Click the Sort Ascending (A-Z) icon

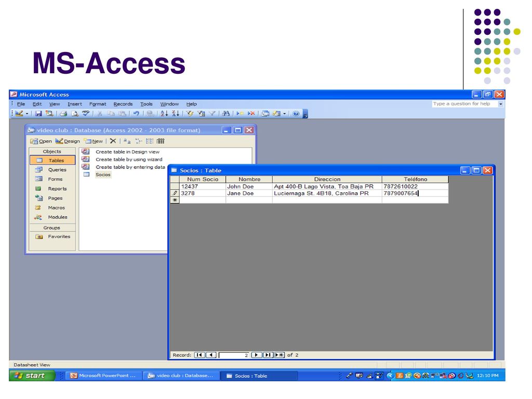[x=164, y=114]
